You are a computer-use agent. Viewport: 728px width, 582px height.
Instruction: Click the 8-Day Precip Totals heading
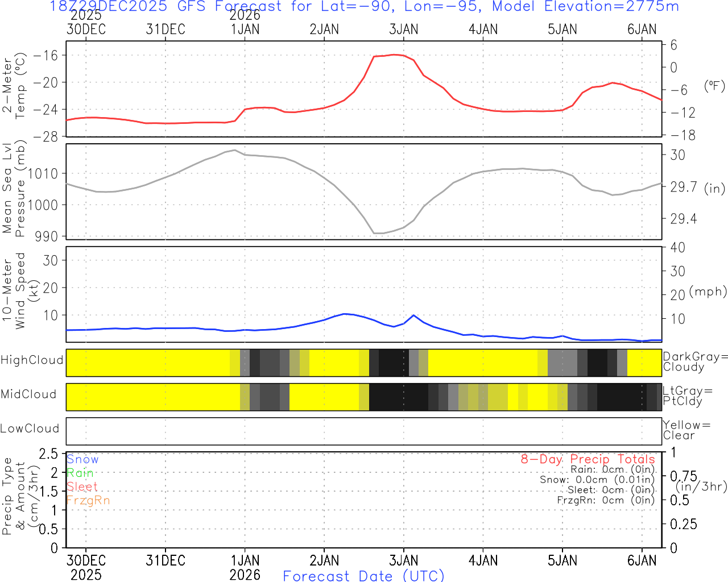(x=588, y=459)
